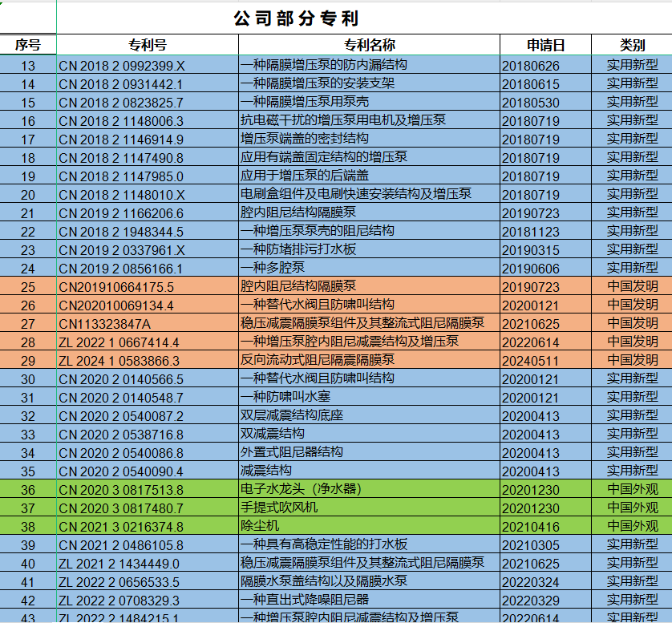The height and width of the screenshot is (623, 672).
Task: Select cell 隔膜水泵盖结构以及隔膜水泵
Action: click(x=369, y=581)
